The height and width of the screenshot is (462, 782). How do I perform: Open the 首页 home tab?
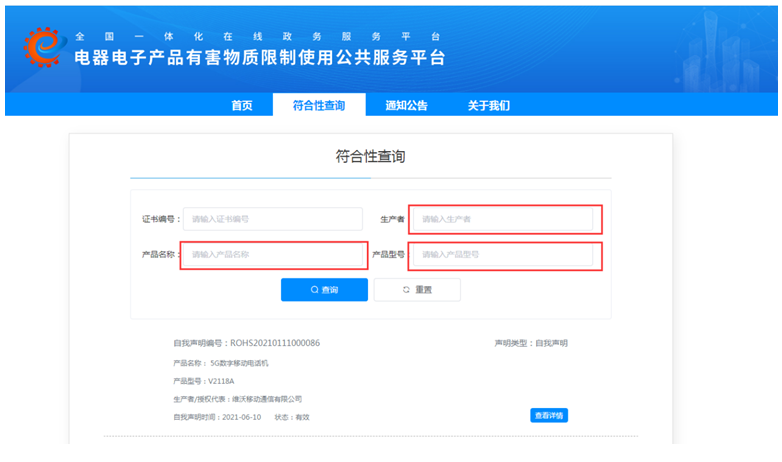242,105
